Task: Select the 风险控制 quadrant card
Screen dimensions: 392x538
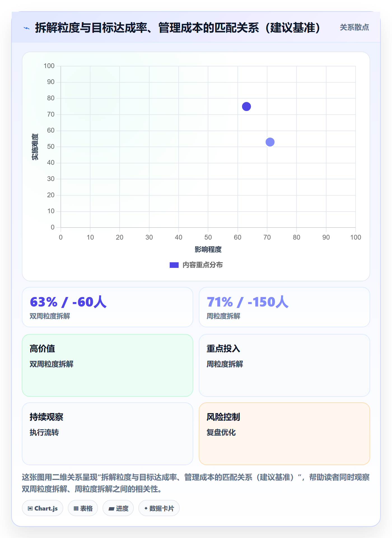Action: (x=284, y=434)
